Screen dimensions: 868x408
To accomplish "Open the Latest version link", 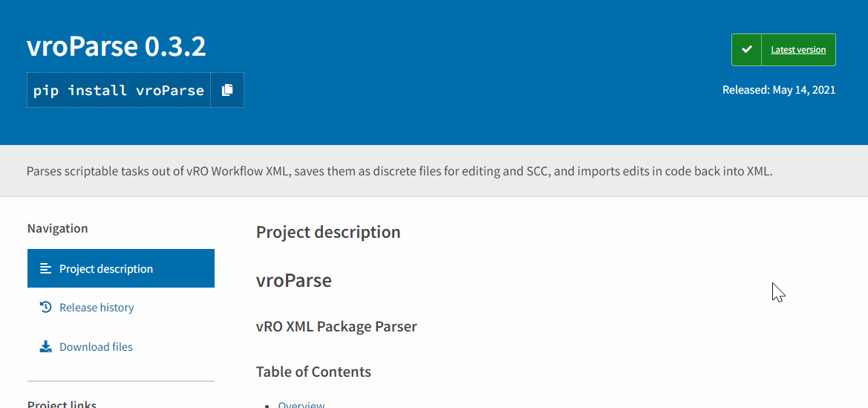I will click(798, 50).
